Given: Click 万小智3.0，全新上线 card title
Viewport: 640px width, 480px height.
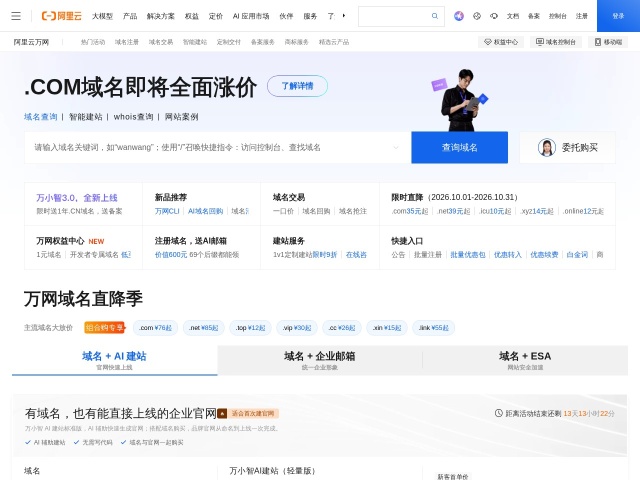Looking at the screenshot, I should tap(77, 198).
